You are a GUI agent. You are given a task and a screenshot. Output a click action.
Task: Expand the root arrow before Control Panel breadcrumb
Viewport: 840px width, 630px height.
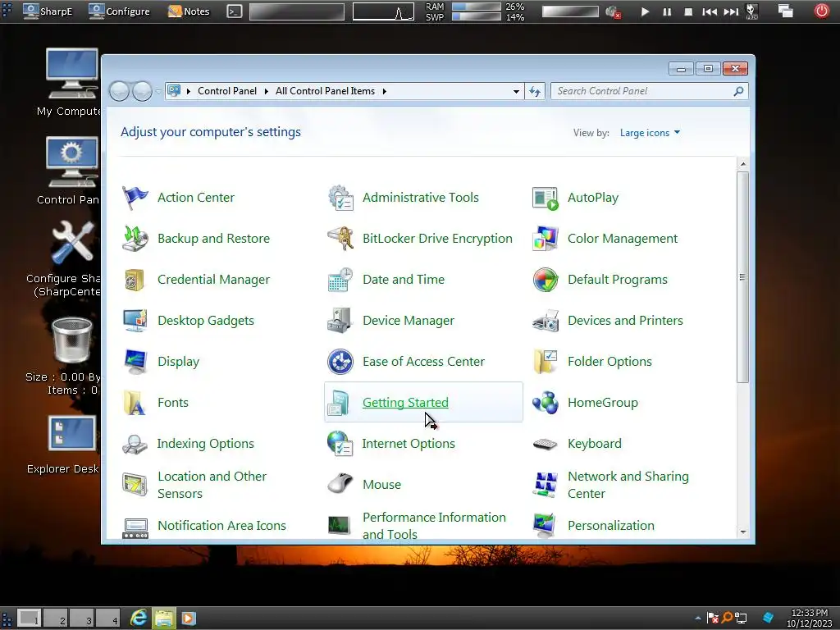[x=189, y=92]
